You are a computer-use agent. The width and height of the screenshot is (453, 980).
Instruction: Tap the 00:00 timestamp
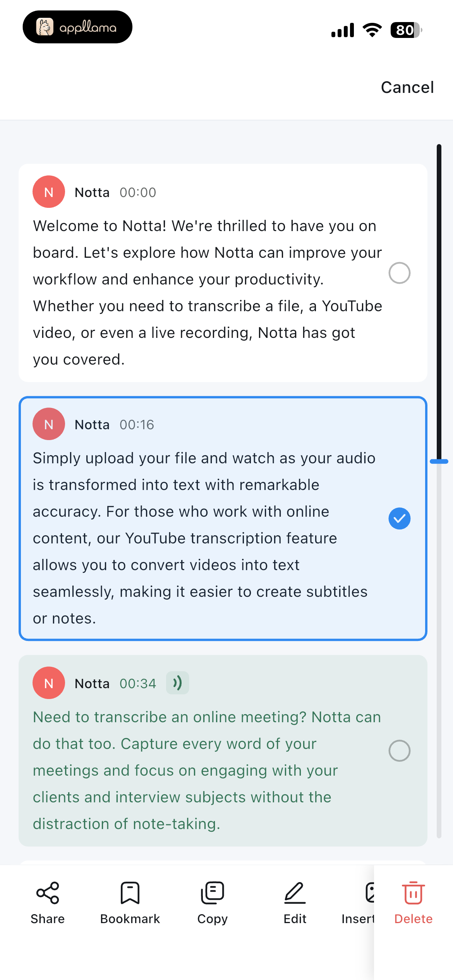pos(138,192)
